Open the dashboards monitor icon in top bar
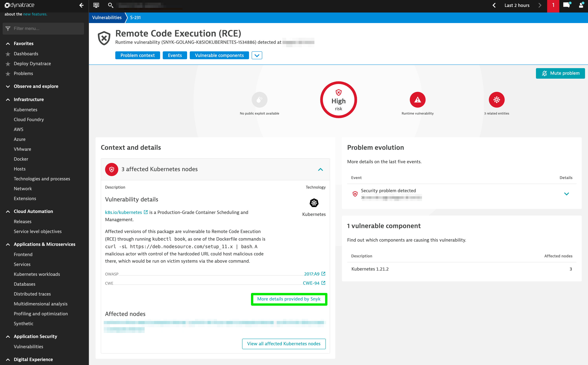The height and width of the screenshot is (365, 588). pos(96,5)
